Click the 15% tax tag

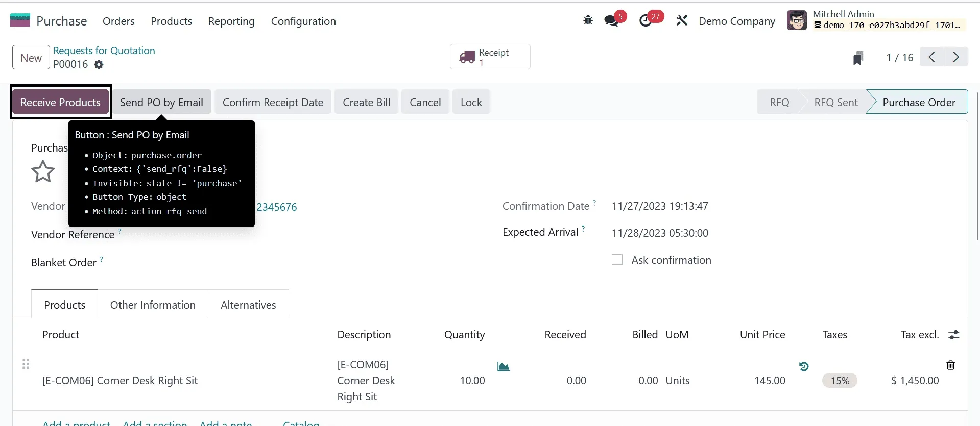pyautogui.click(x=840, y=381)
